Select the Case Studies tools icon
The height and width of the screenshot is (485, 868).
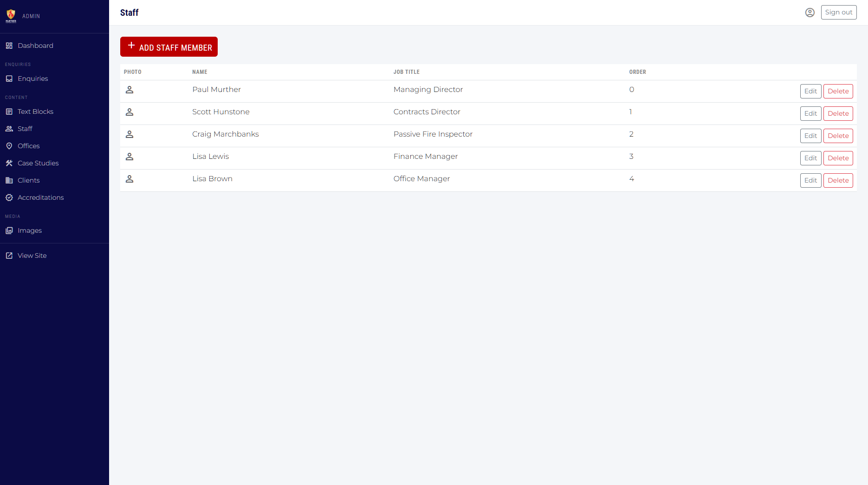click(9, 163)
